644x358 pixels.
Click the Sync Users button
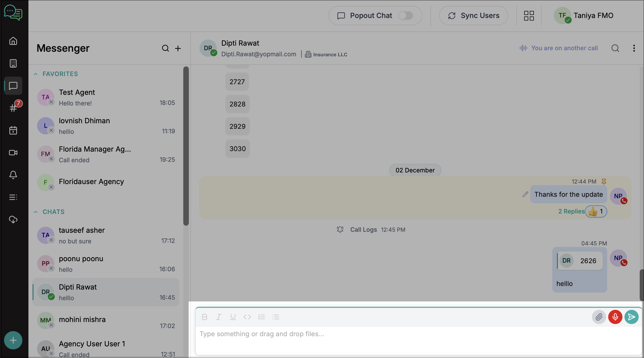tap(473, 15)
